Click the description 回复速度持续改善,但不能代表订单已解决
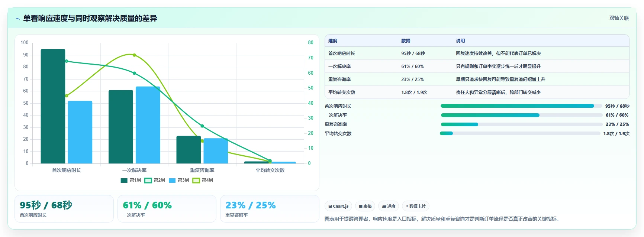The width and height of the screenshot is (644, 237). click(x=498, y=53)
